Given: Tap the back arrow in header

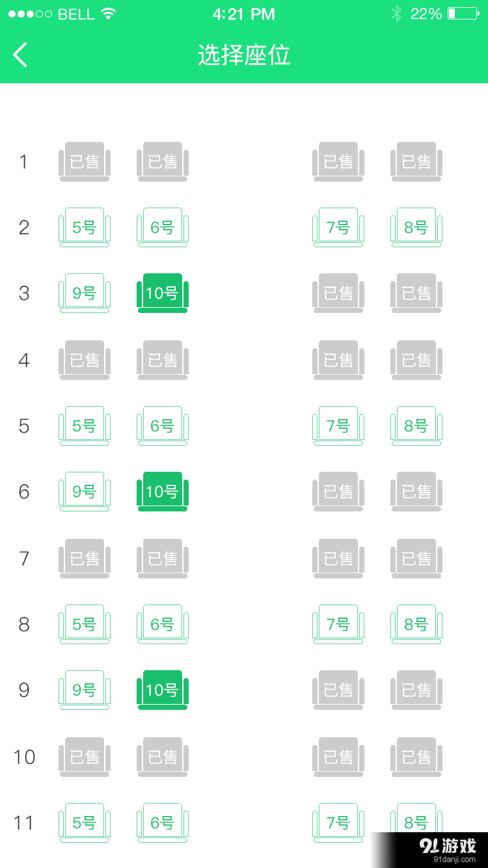Looking at the screenshot, I should click(x=21, y=55).
